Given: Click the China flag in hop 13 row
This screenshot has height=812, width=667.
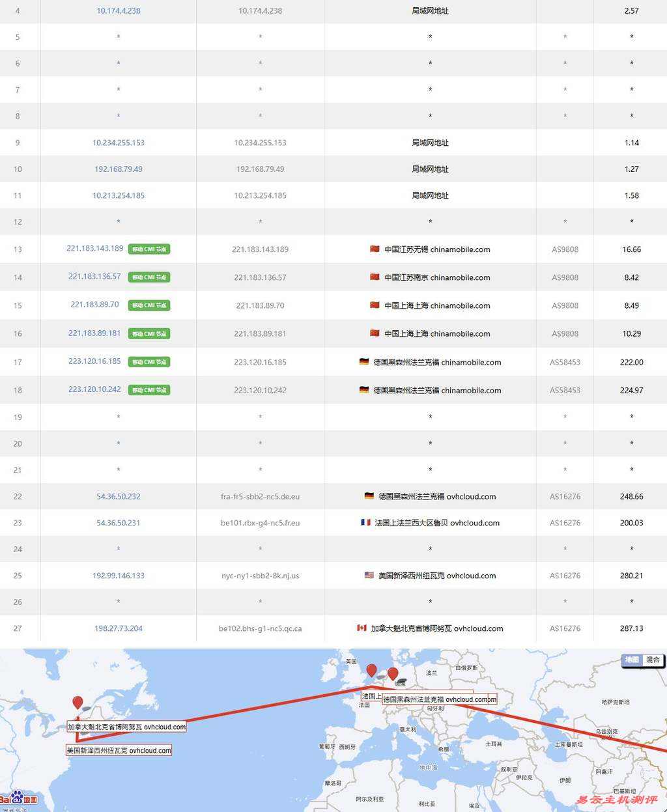Looking at the screenshot, I should (375, 249).
